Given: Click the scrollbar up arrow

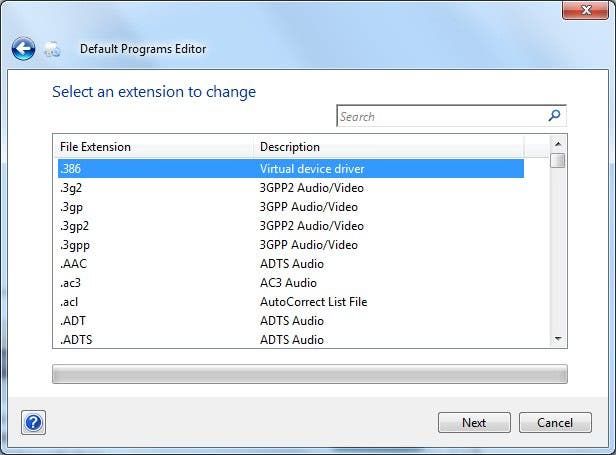Looking at the screenshot, I should coord(558,144).
